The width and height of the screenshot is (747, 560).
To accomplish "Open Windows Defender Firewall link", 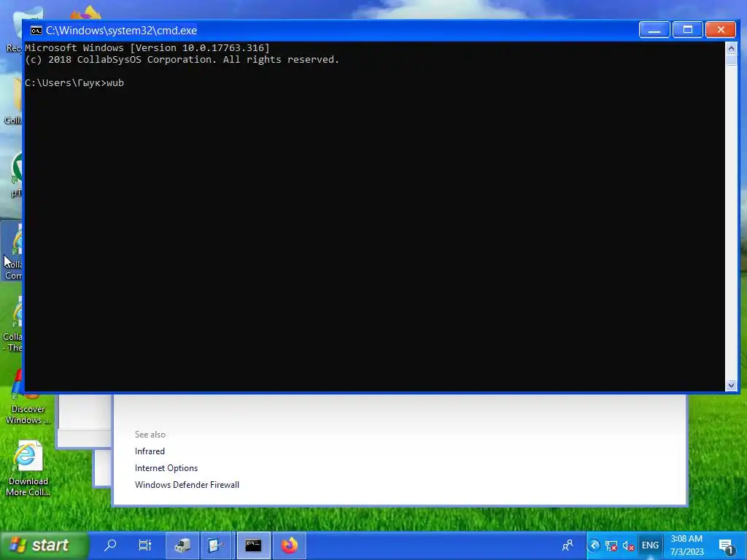I will tap(187, 485).
